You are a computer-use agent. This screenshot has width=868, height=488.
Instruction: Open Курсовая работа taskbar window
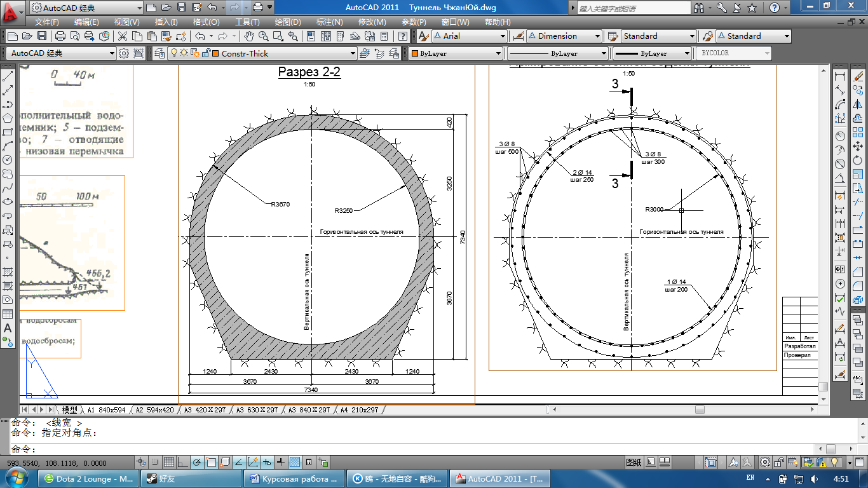295,478
